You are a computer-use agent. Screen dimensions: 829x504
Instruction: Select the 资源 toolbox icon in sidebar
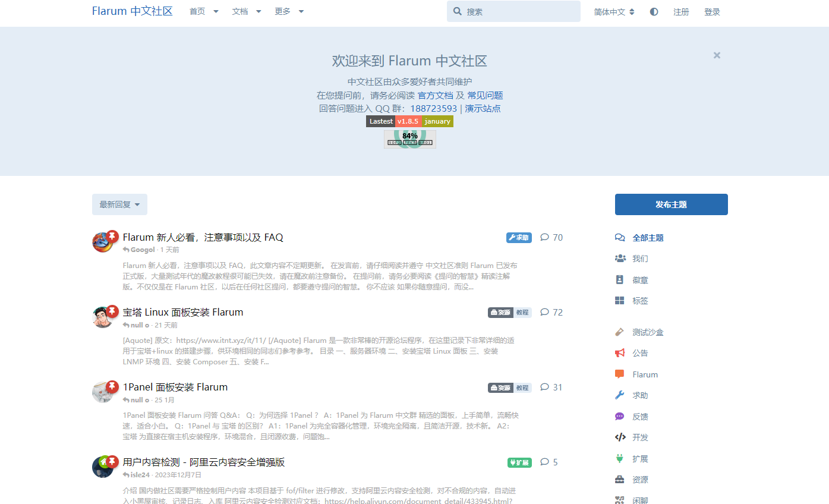[x=620, y=480]
